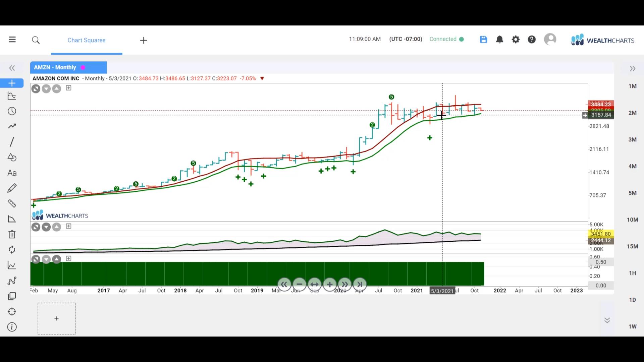Image resolution: width=644 pixels, height=362 pixels.
Task: Move main price pane down
Action: pyautogui.click(x=46, y=89)
